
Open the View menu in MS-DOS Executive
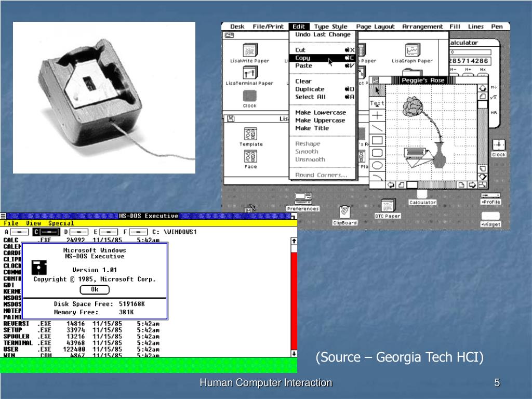(x=33, y=223)
